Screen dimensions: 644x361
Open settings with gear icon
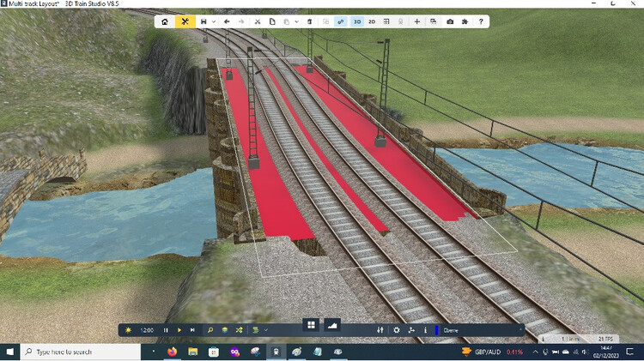coord(397,330)
